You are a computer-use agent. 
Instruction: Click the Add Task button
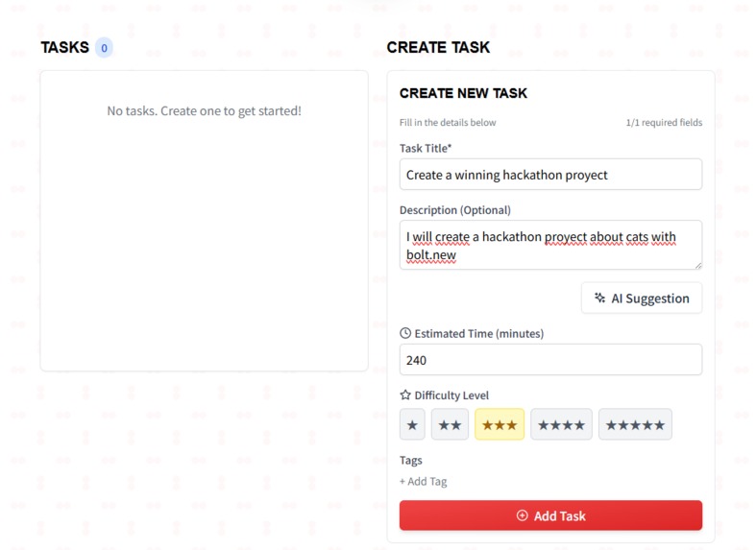coord(550,515)
